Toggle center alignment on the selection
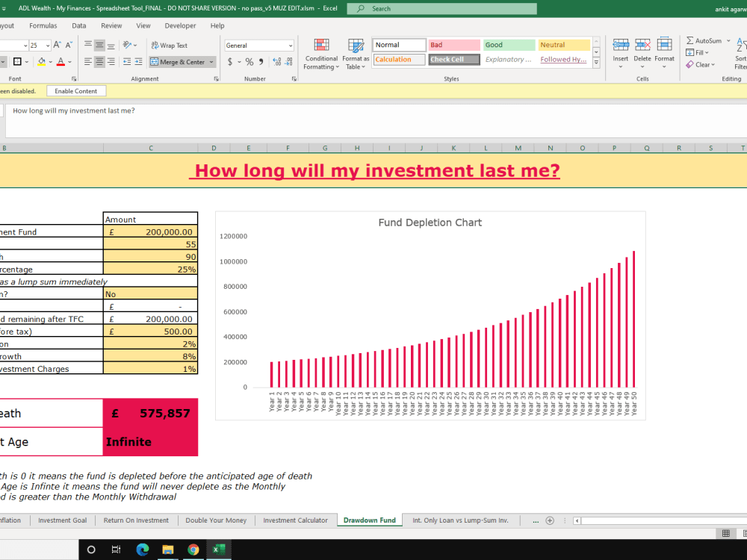 click(x=99, y=61)
